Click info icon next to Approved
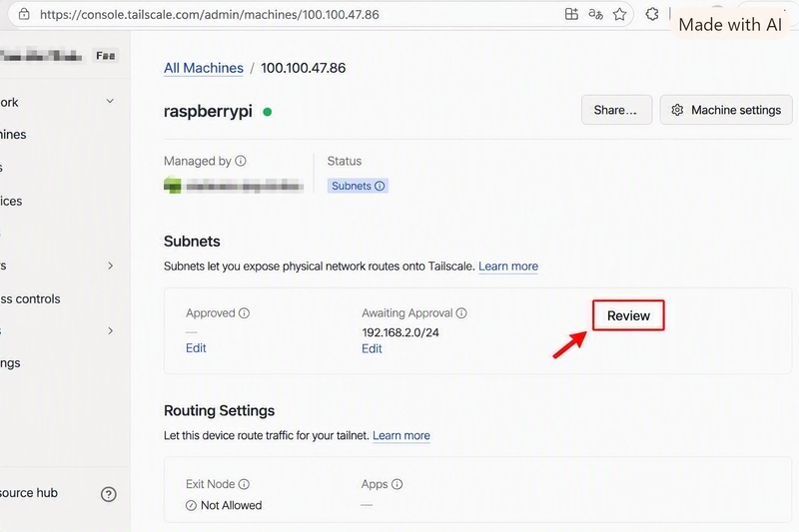 (x=244, y=313)
